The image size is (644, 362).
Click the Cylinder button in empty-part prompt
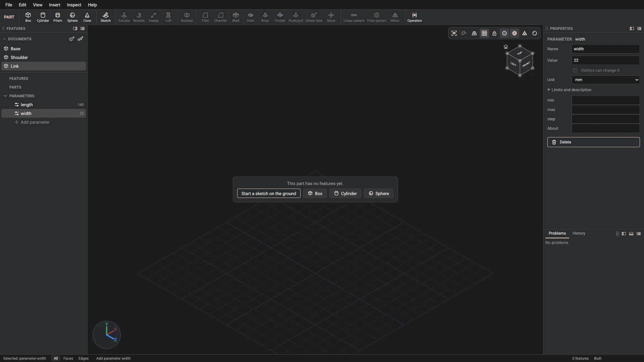[345, 193]
